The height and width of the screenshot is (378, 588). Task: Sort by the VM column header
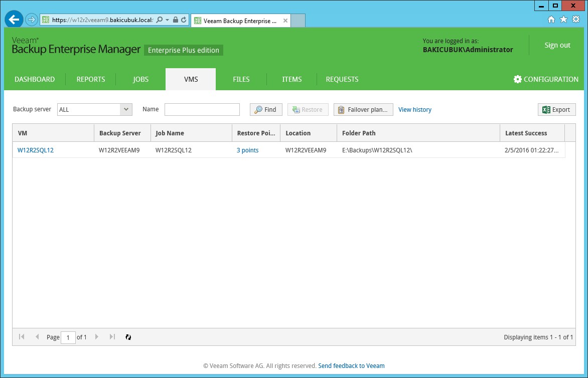(x=53, y=133)
